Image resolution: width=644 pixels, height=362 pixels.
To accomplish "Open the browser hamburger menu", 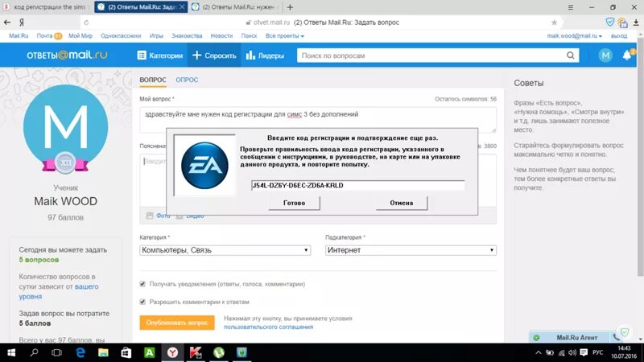I will [x=571, y=7].
